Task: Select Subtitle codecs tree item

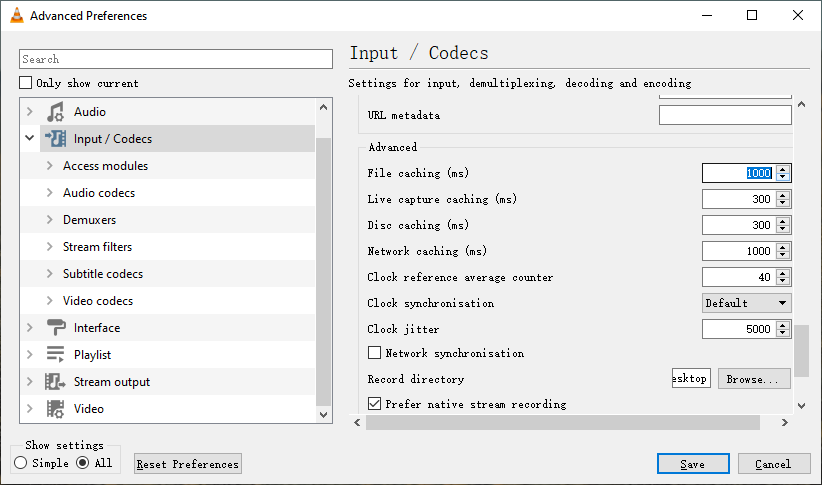Action: coord(103,274)
